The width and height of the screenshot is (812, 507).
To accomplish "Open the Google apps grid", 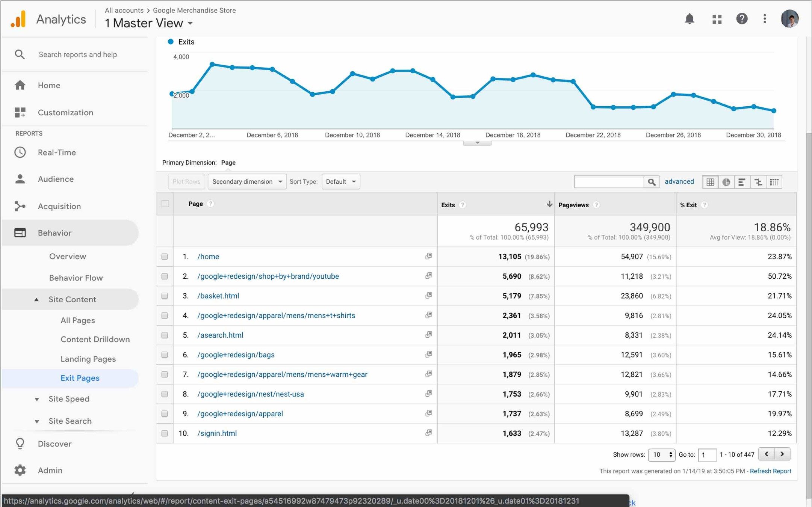I will pyautogui.click(x=717, y=19).
